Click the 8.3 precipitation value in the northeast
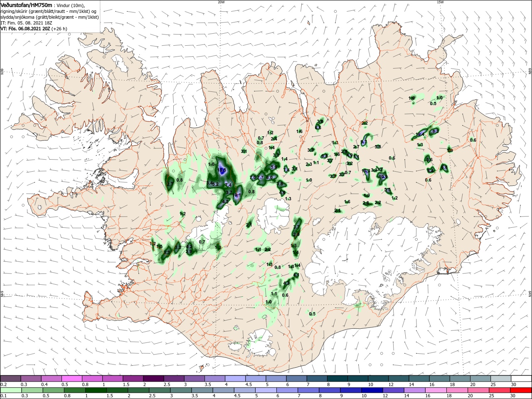Image resolution: width=532 pixels, height=399 pixels. 436,131
